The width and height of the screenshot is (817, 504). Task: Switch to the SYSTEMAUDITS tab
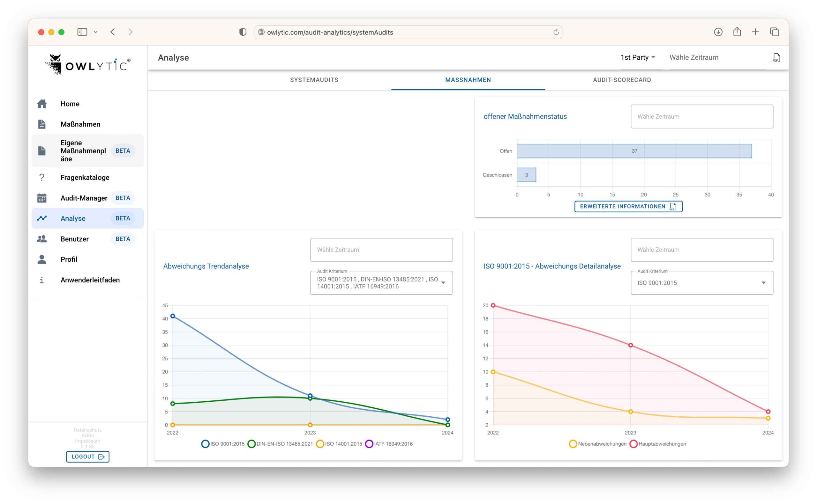(x=314, y=80)
